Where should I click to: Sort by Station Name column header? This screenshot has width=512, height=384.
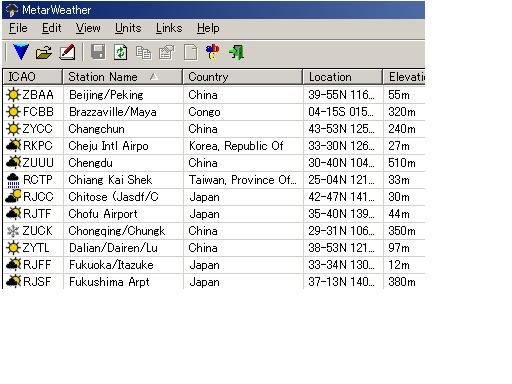[123, 77]
